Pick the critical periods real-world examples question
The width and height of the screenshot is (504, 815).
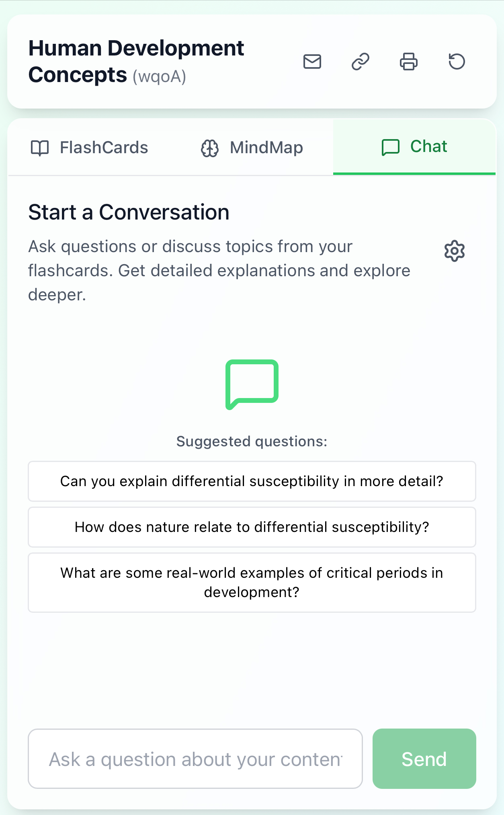coord(252,583)
